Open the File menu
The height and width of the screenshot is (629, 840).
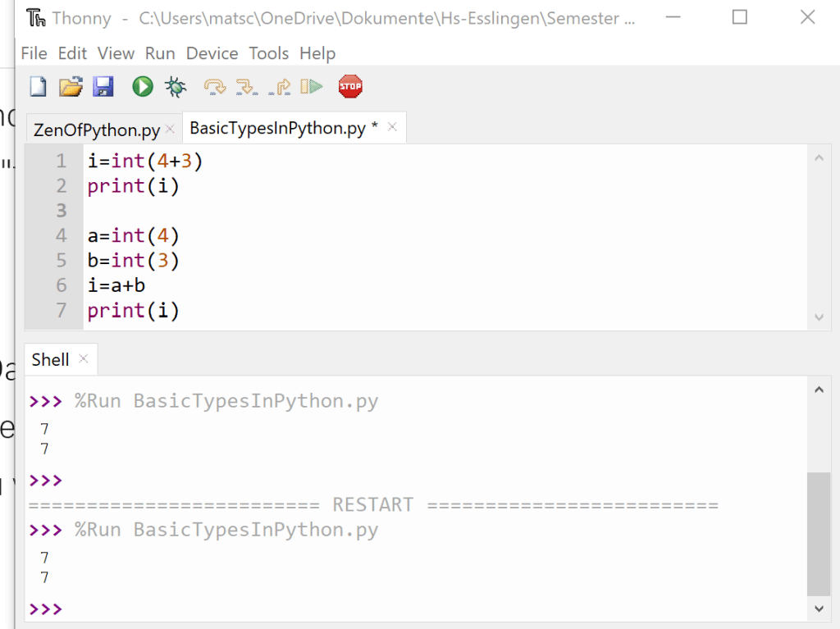click(34, 53)
